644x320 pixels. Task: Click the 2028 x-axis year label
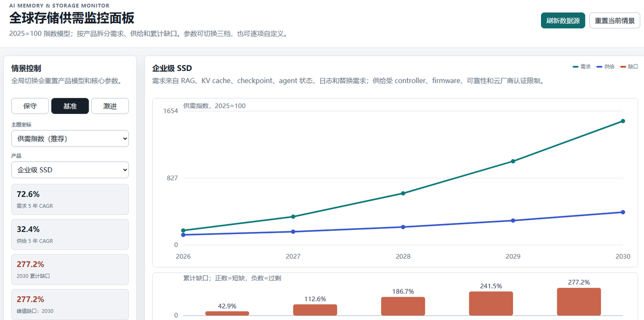pos(403,257)
